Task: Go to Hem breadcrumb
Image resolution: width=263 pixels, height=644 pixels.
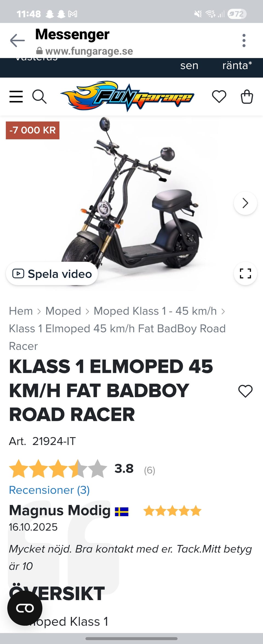Action: pos(21,311)
